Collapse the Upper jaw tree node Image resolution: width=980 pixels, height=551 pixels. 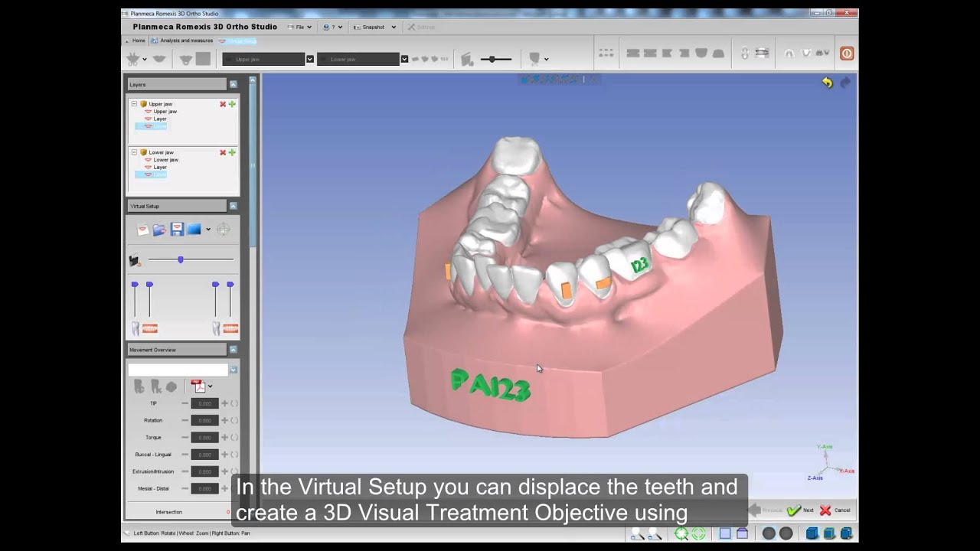[134, 104]
